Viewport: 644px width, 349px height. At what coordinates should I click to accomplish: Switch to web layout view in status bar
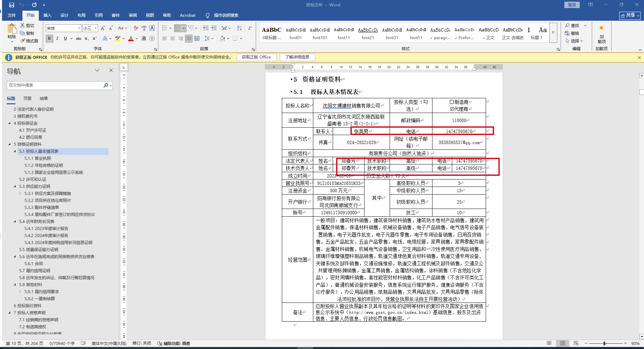click(576, 343)
